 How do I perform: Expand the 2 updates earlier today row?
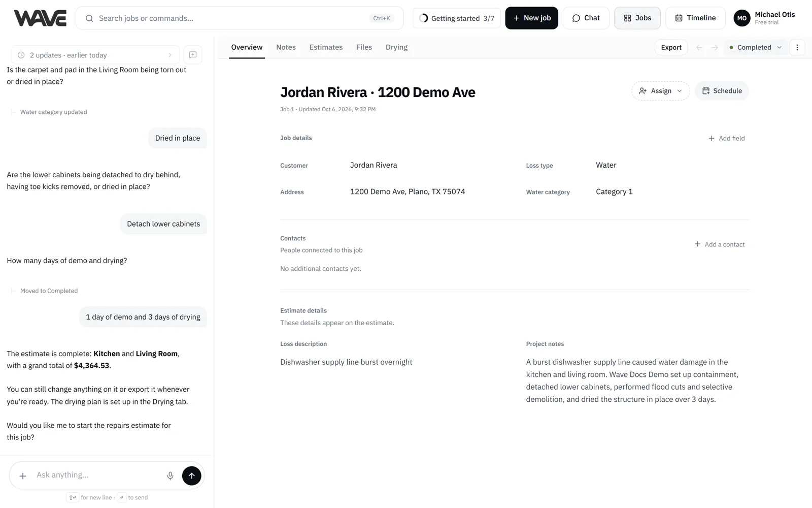tap(95, 55)
